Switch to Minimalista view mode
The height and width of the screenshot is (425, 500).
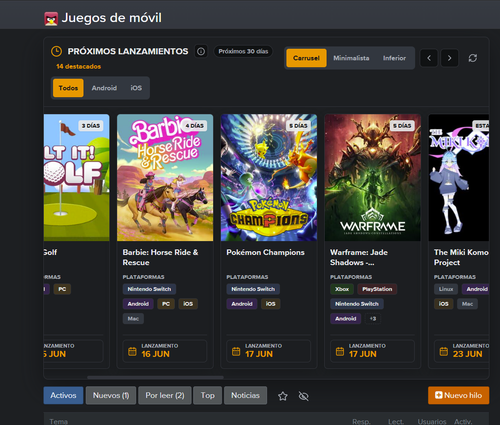coord(351,58)
